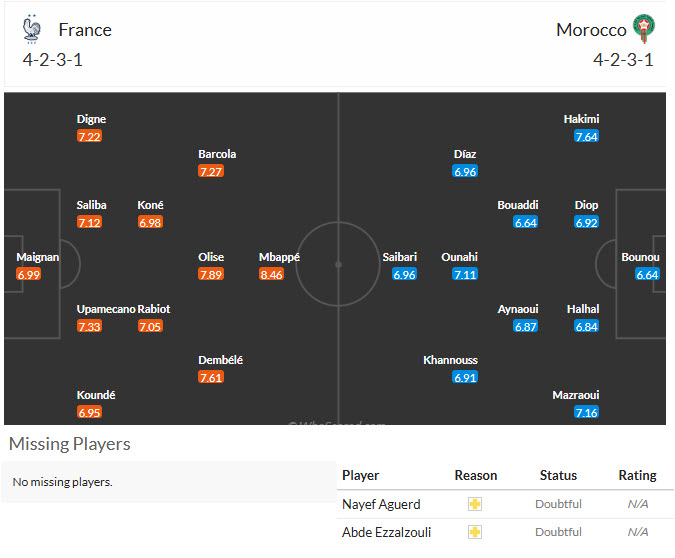Click Mazraoui's 7.16 rating badge
Viewport: 675px width, 558px height.
point(586,412)
